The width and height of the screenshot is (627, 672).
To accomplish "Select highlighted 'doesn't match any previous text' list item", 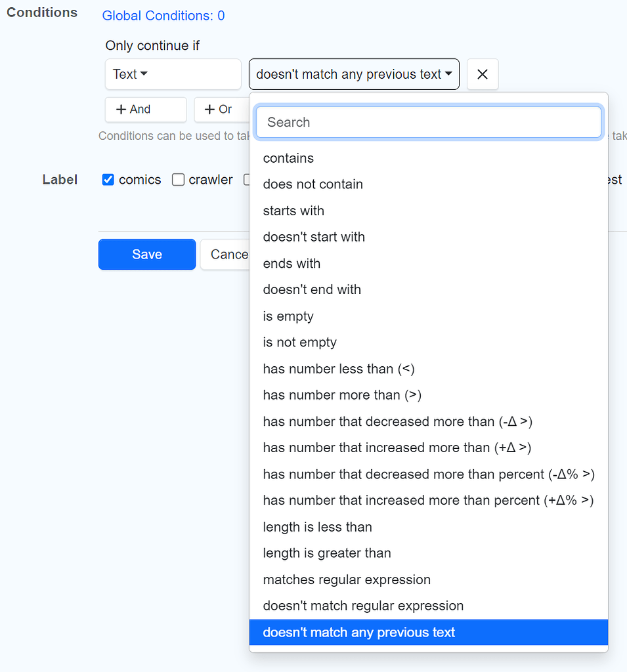I will tap(429, 633).
